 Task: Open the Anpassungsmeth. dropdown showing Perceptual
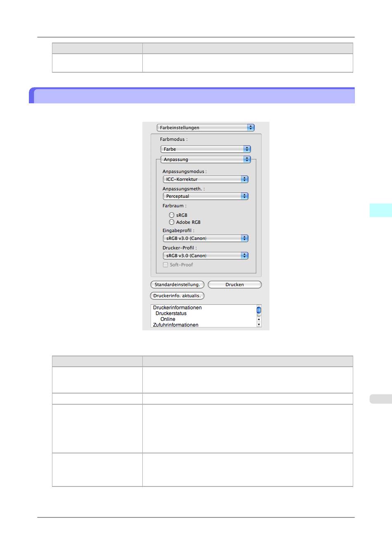coord(205,196)
